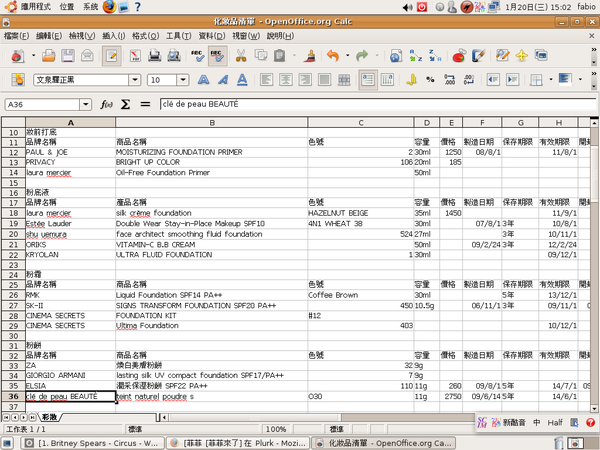Open the Background Color dropdown arrow

click(580, 80)
